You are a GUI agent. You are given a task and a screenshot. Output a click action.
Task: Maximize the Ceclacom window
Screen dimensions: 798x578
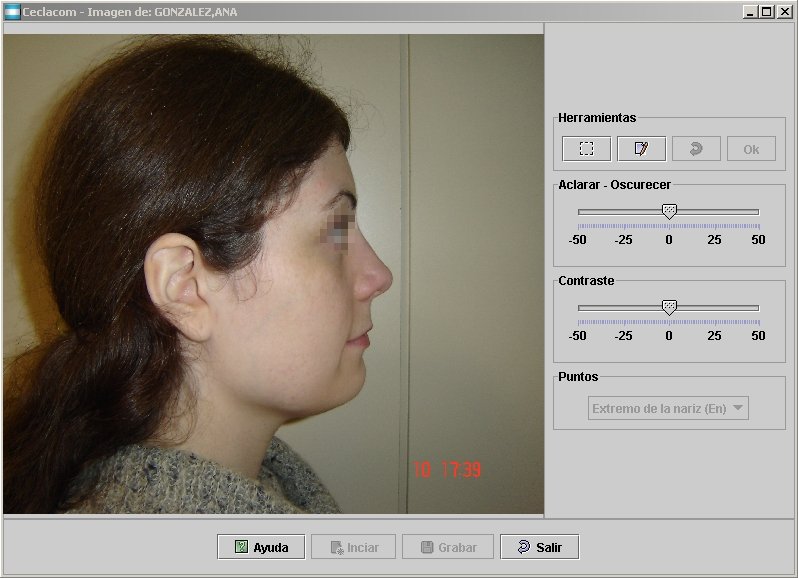pyautogui.click(x=766, y=12)
